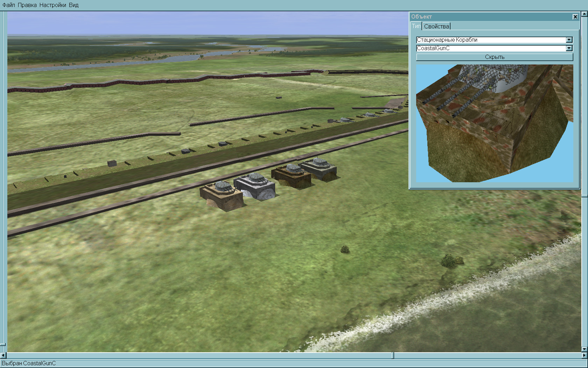
Task: Click the vertical scrollbar down arrow
Action: [584, 349]
